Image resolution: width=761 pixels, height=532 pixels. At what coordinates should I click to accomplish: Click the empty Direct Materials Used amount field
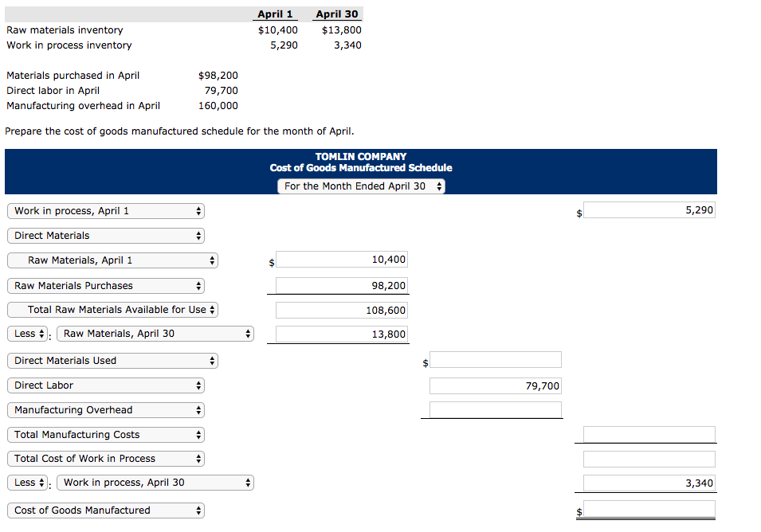tap(496, 360)
